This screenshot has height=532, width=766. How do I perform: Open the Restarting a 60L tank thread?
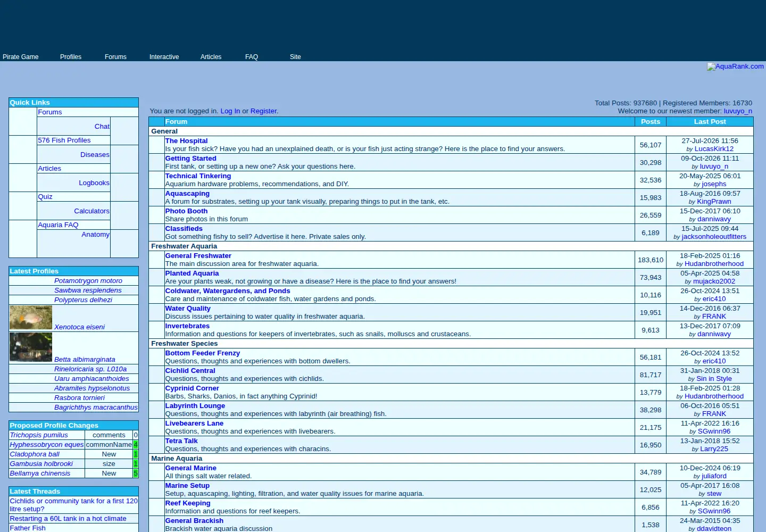pos(68,519)
